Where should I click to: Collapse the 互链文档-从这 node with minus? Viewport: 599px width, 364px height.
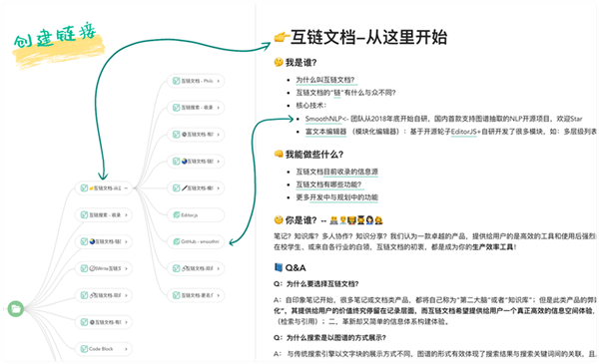126,188
